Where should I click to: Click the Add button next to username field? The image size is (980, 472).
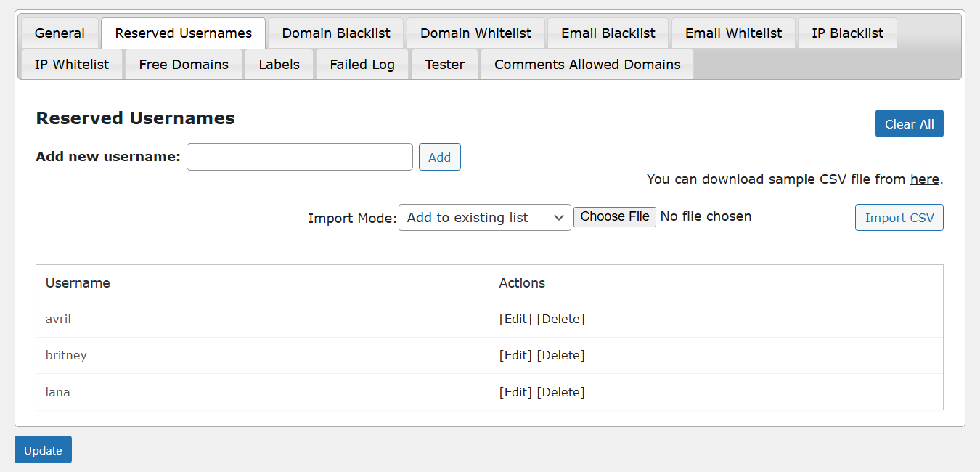tap(439, 156)
